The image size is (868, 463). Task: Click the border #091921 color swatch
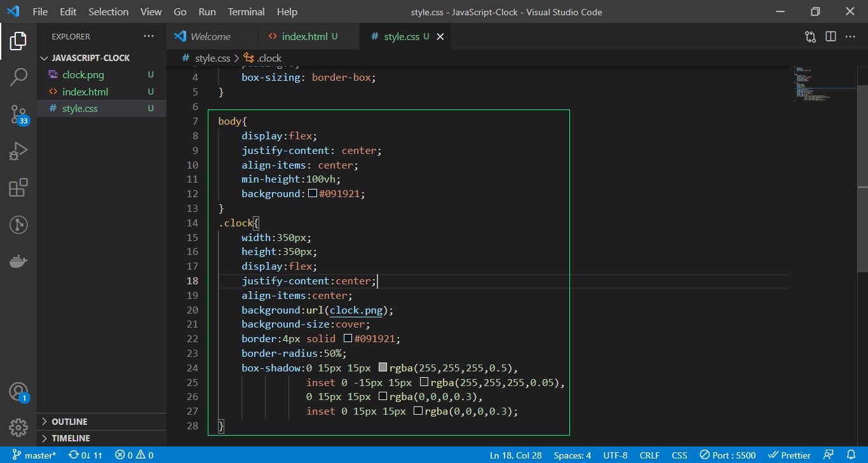tap(348, 339)
